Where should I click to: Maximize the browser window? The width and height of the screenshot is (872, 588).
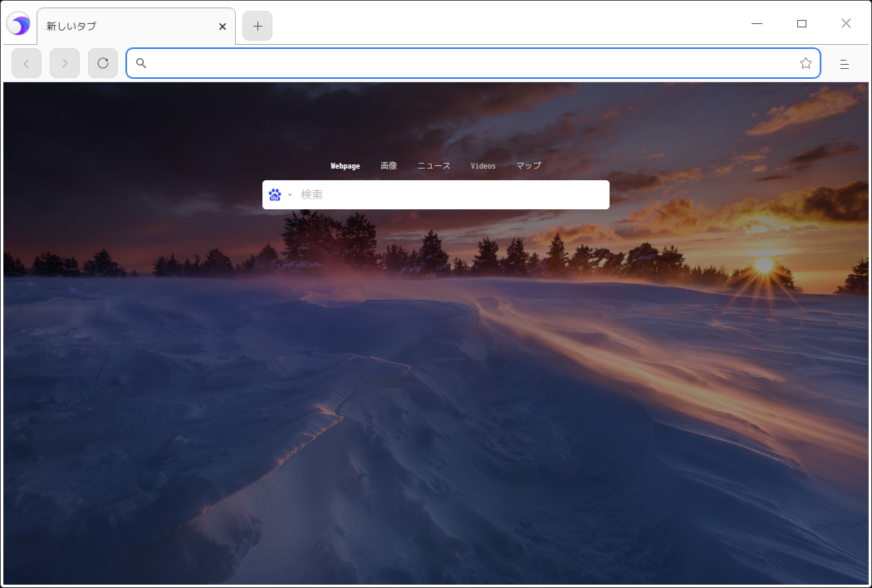pyautogui.click(x=801, y=23)
